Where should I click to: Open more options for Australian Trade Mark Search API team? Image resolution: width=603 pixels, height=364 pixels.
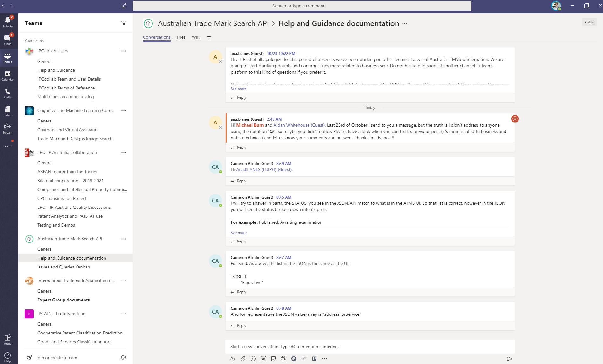click(x=124, y=239)
